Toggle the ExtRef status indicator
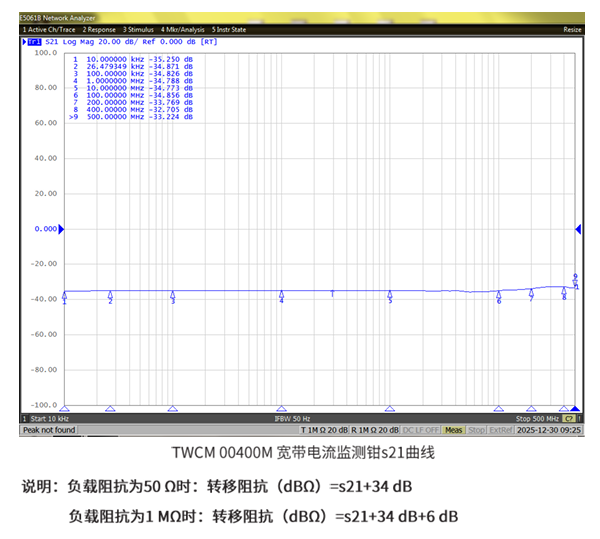Viewport: 600px width, 539px height. 502,430
